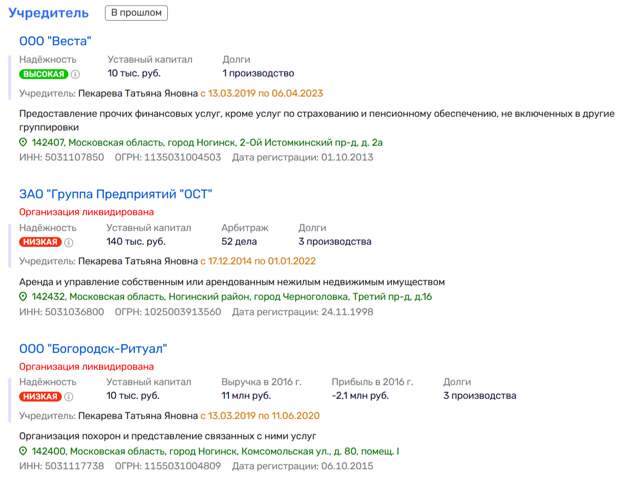620x488 pixels.
Task: Open ЗАО "Группа Предприятий "ОСТ" company link
Action: point(116,194)
